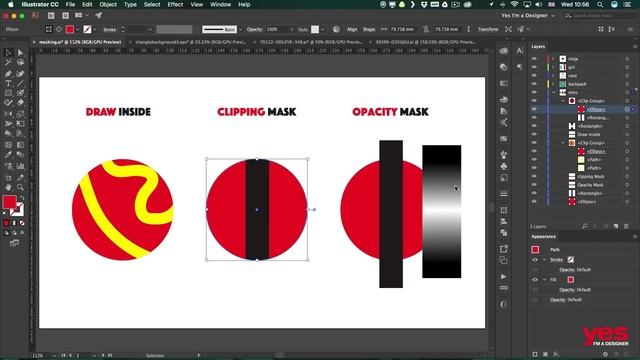Open the Type menu
This screenshot has height=360, width=640.
[x=130, y=4]
